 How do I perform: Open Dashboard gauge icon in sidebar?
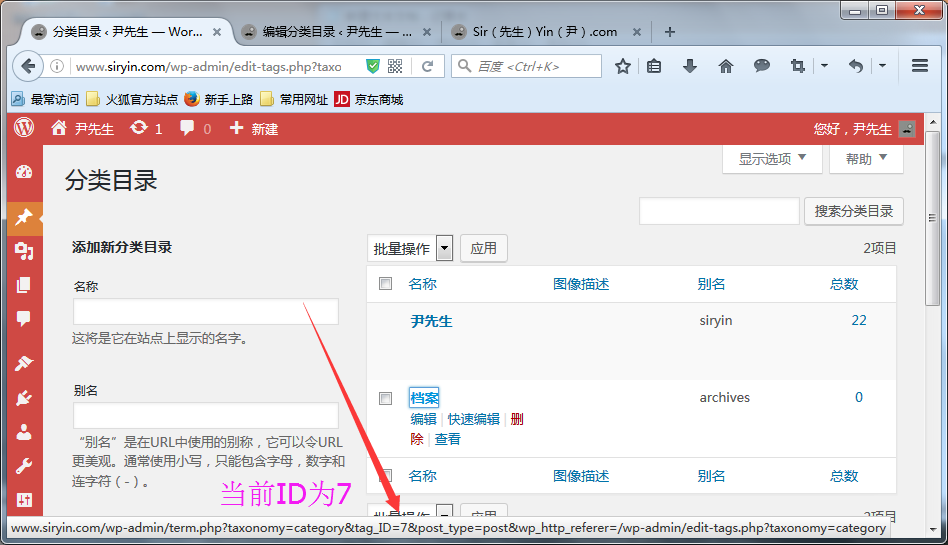[x=24, y=172]
